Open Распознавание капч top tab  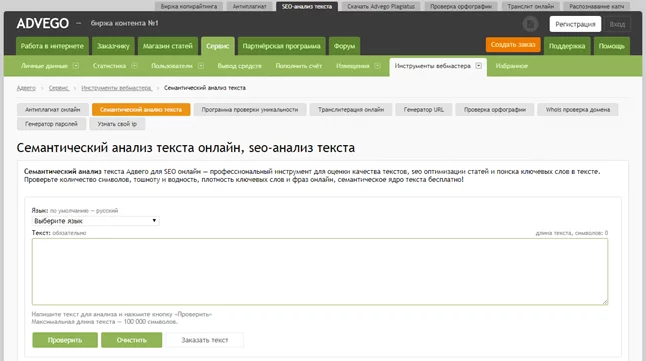(596, 6)
